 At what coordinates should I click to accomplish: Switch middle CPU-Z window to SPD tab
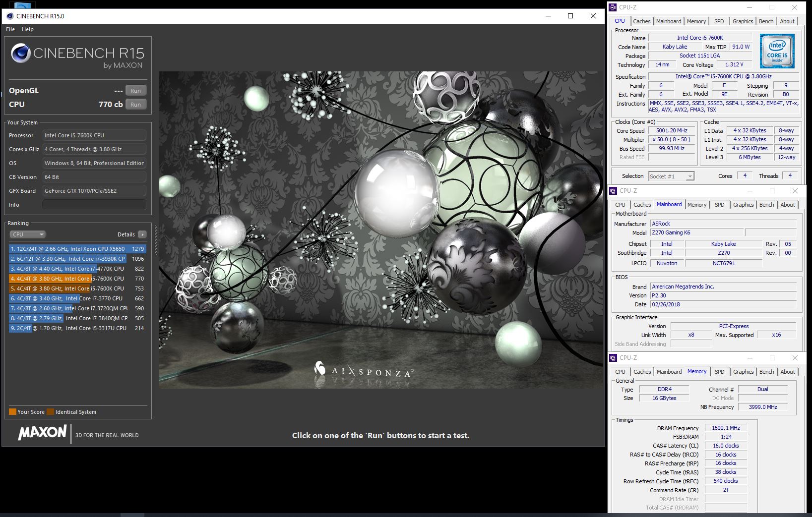pyautogui.click(x=719, y=205)
